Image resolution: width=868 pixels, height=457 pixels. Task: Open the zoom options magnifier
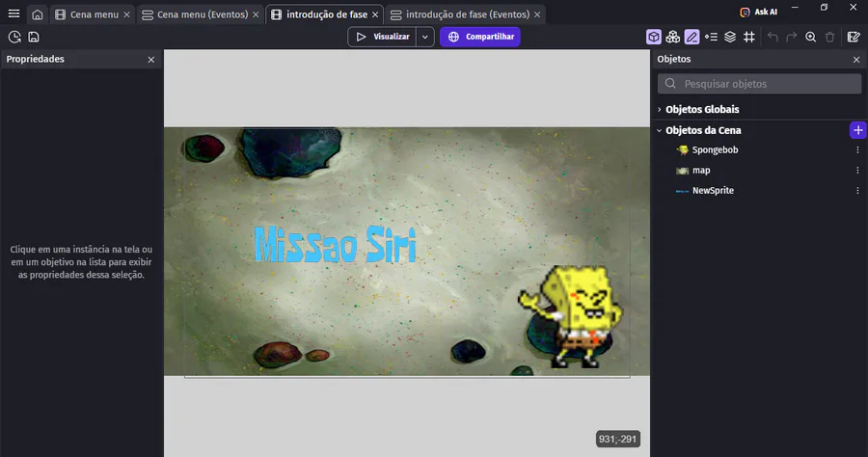(810, 37)
